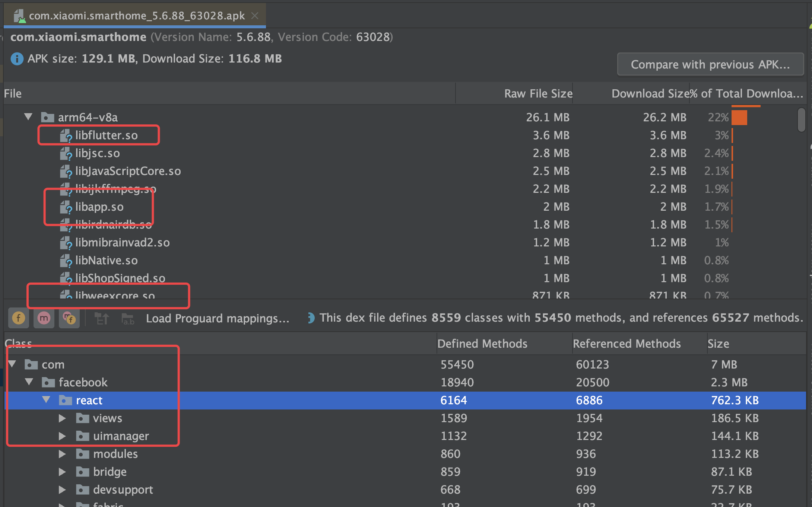This screenshot has height=507, width=812.
Task: Collapse the facebook package node
Action: (x=29, y=382)
